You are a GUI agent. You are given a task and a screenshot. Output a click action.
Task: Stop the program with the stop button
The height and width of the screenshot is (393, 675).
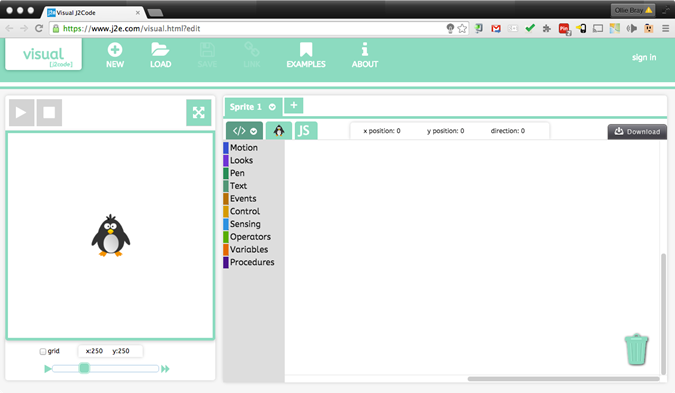[49, 113]
